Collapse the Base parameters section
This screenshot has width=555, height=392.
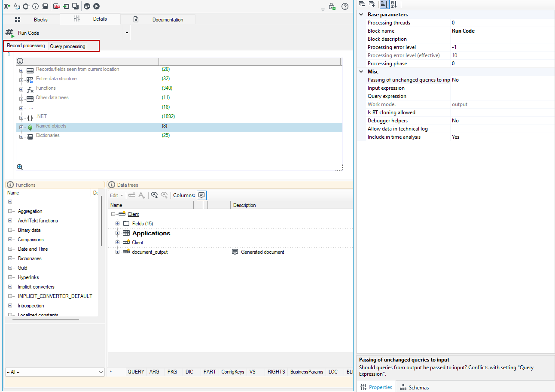361,15
